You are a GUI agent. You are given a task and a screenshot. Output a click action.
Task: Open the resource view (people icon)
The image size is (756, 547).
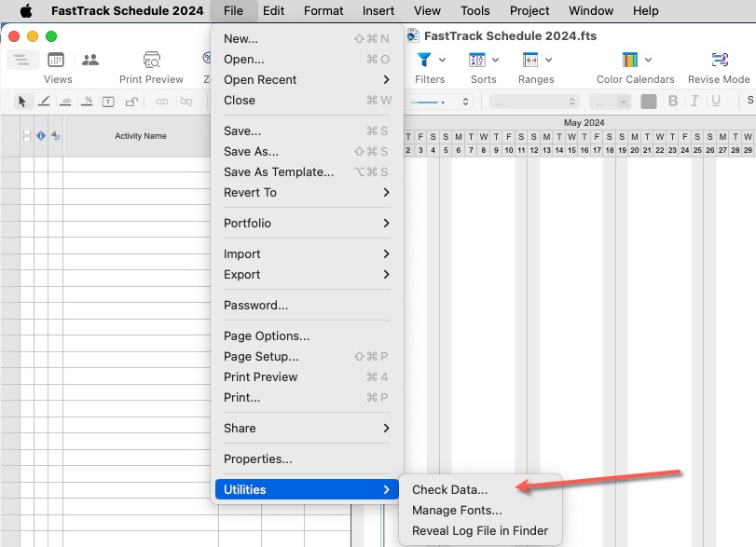90,60
